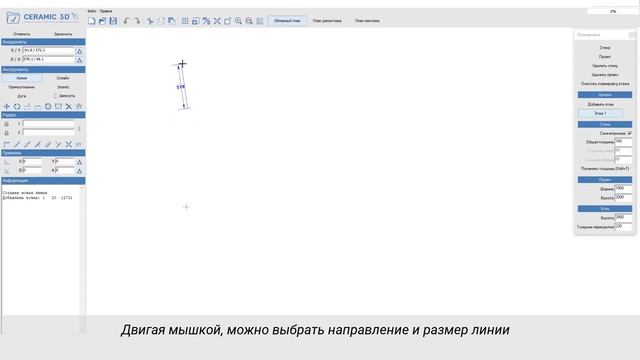
Task: Toggle the Замкнуть checkbox
Action: (x=55, y=96)
